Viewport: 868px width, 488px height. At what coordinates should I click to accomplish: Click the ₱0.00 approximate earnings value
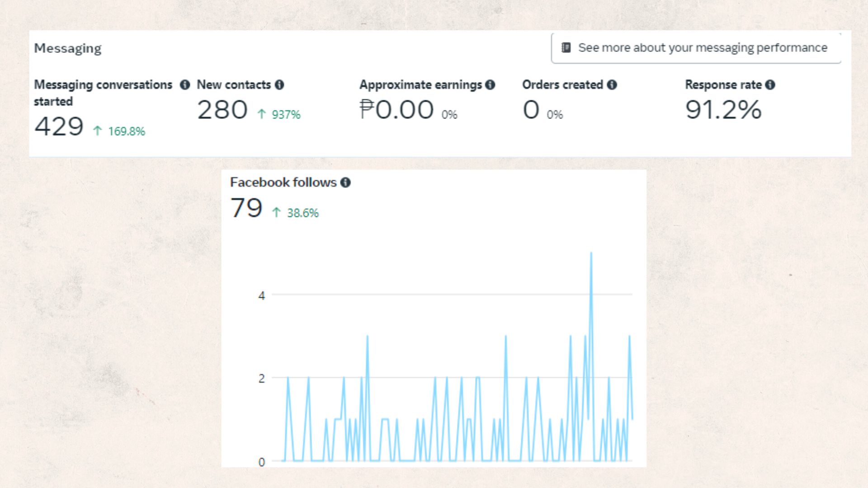click(x=396, y=110)
